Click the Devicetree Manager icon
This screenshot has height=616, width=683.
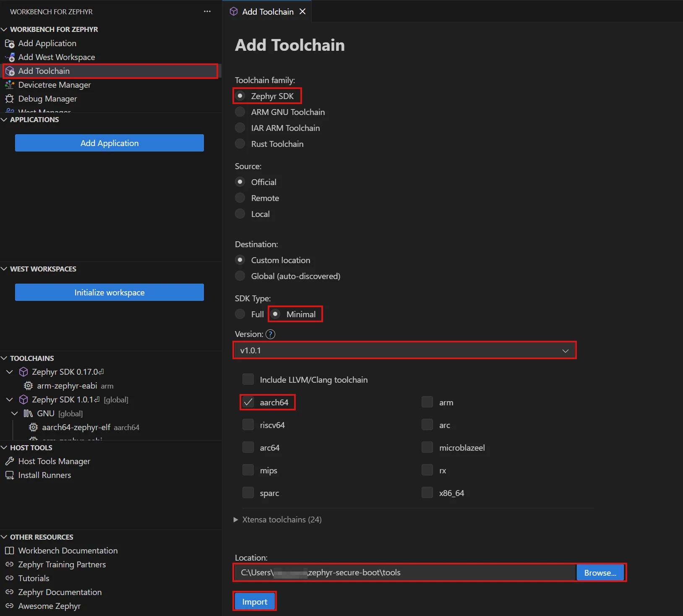click(x=10, y=85)
